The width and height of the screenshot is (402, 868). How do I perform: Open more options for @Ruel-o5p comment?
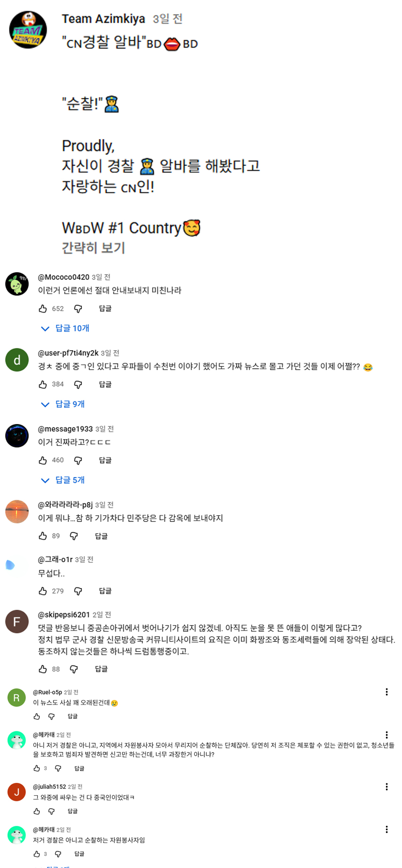[386, 692]
